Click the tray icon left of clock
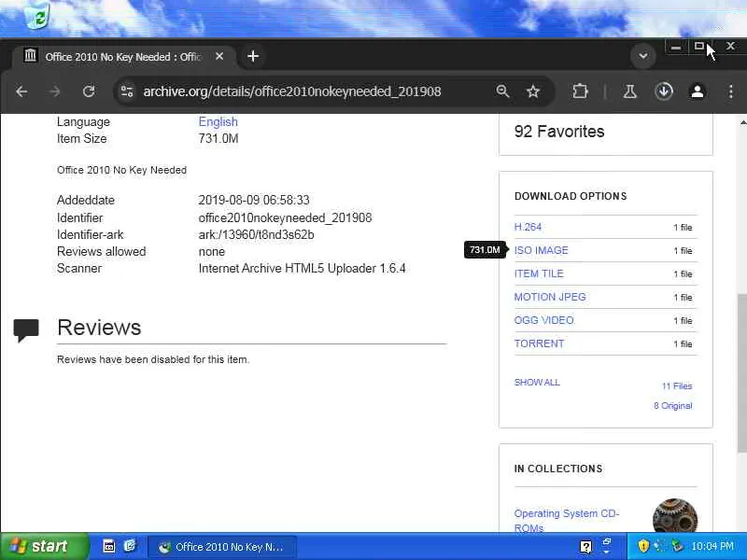 tap(676, 546)
